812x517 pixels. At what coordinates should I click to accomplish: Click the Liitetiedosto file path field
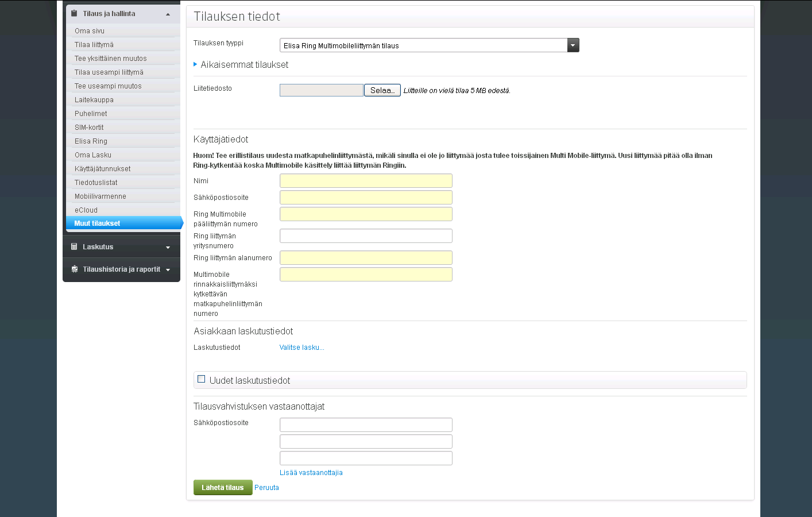click(322, 90)
